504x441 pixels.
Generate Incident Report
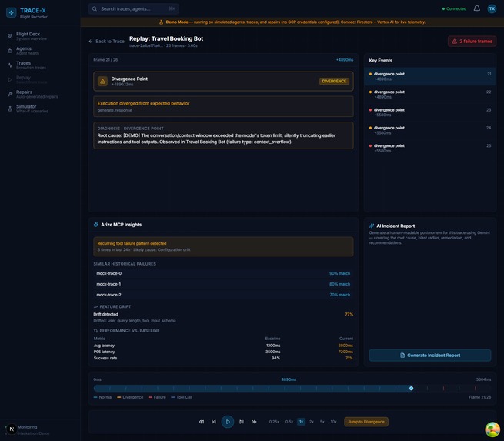[430, 356]
